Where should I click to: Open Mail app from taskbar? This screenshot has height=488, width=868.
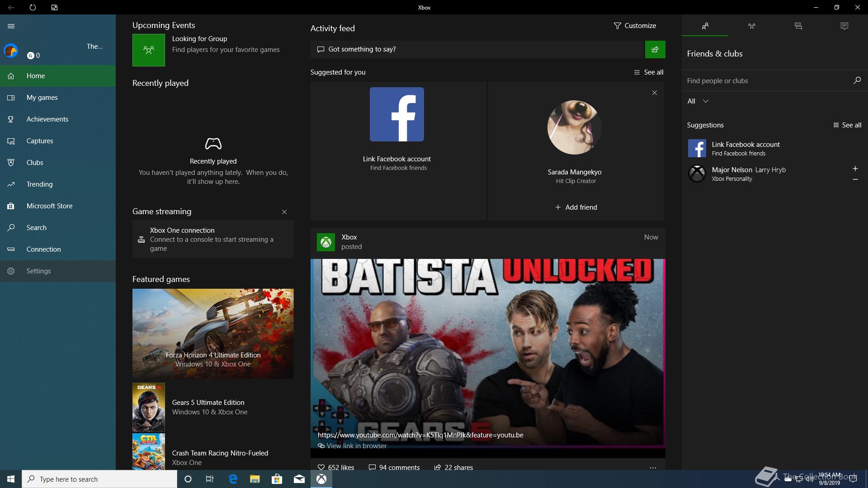(299, 479)
